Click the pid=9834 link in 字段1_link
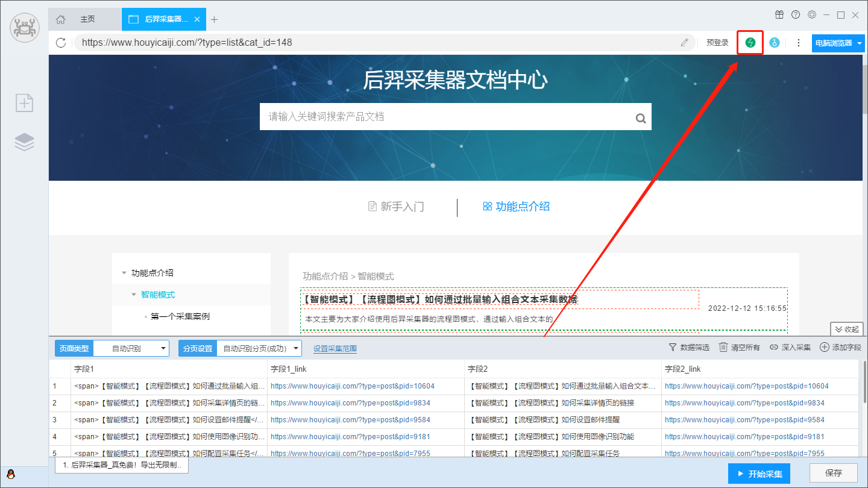 (350, 403)
